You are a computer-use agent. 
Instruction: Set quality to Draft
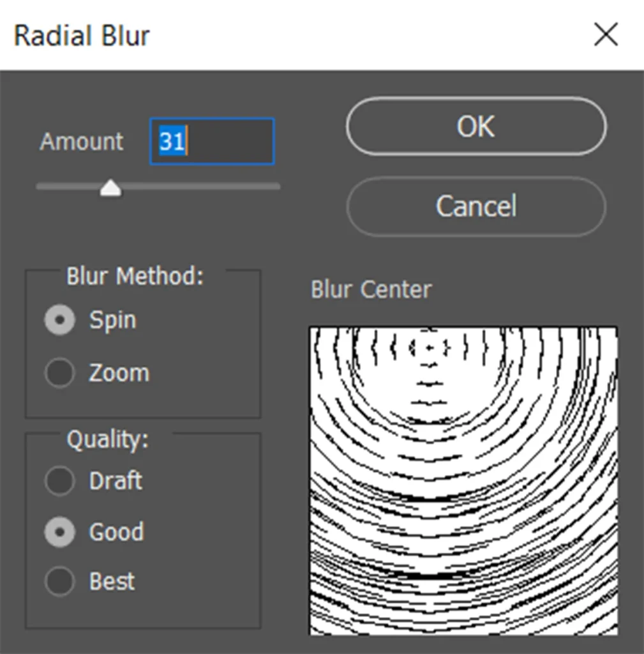59,481
